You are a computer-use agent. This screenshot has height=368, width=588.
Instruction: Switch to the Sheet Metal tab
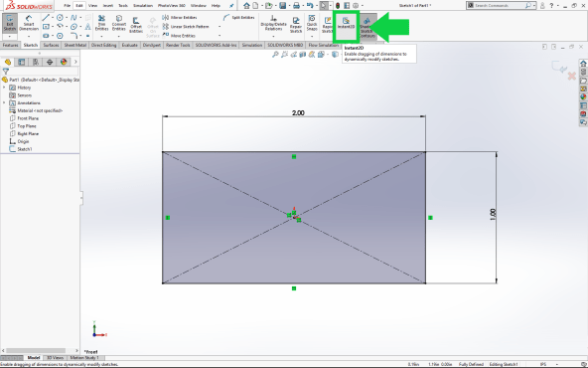click(75, 45)
